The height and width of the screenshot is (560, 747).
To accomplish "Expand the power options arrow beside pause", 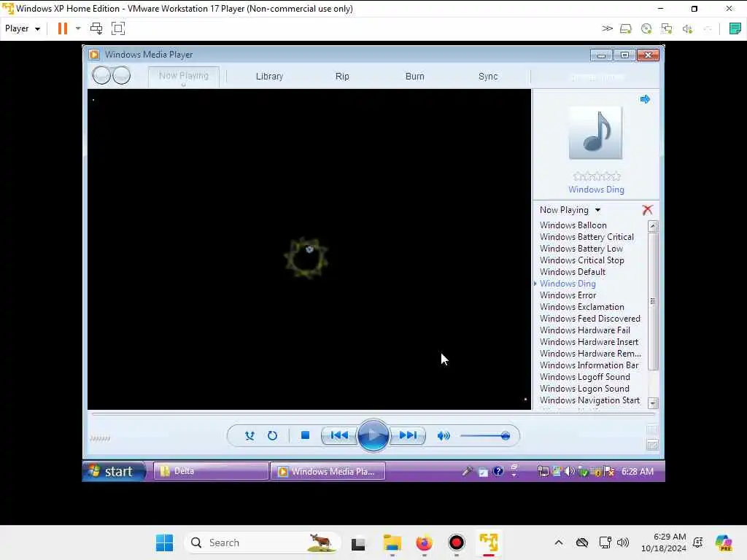I will [78, 28].
